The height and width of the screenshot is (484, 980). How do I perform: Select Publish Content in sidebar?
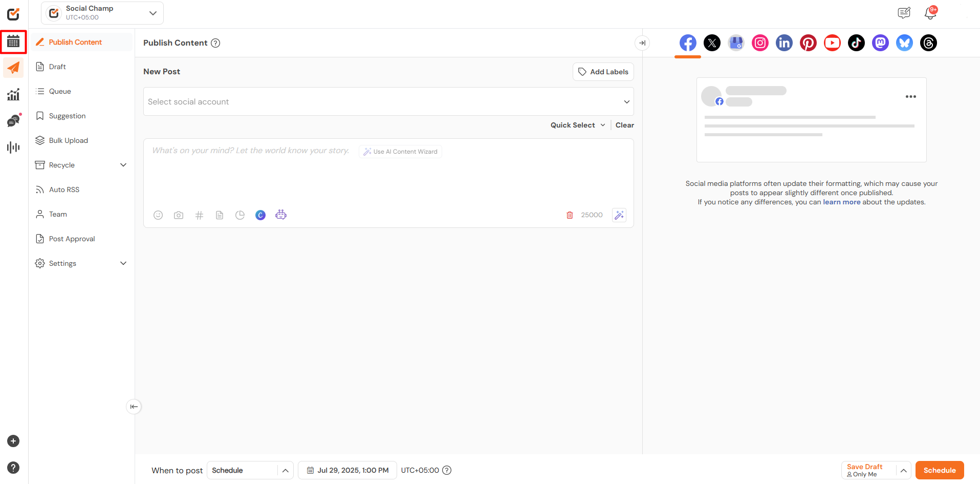coord(81,42)
